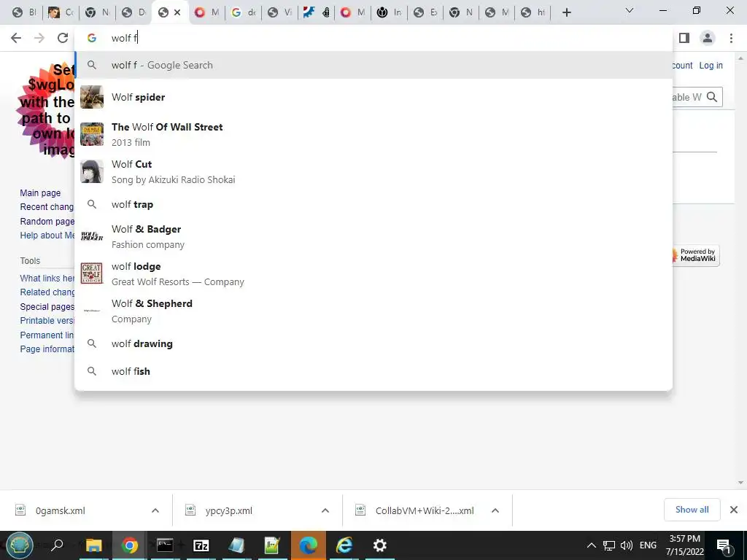Open the tab search chevron
747x560 pixels.
[x=630, y=10]
